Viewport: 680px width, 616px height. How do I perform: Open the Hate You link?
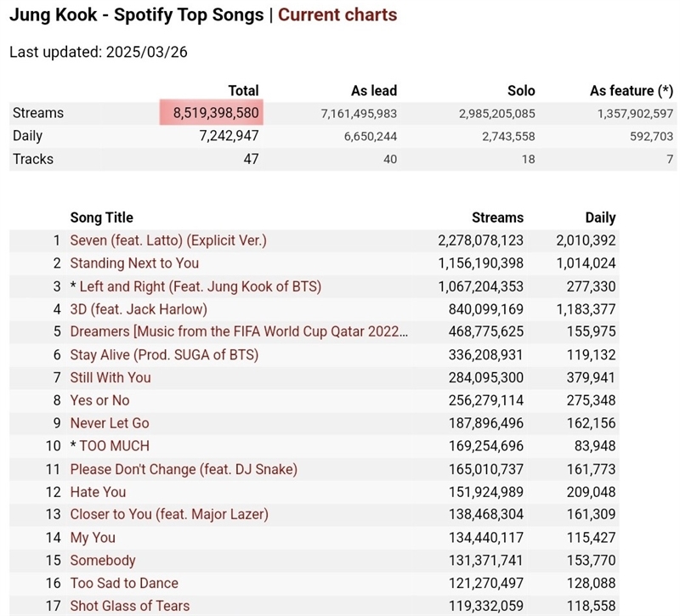pos(98,492)
